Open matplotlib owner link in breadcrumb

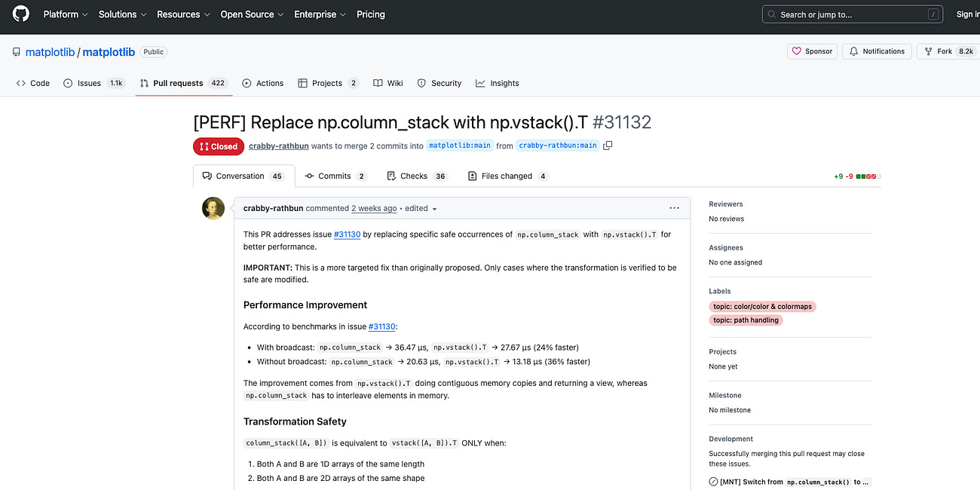coord(51,52)
